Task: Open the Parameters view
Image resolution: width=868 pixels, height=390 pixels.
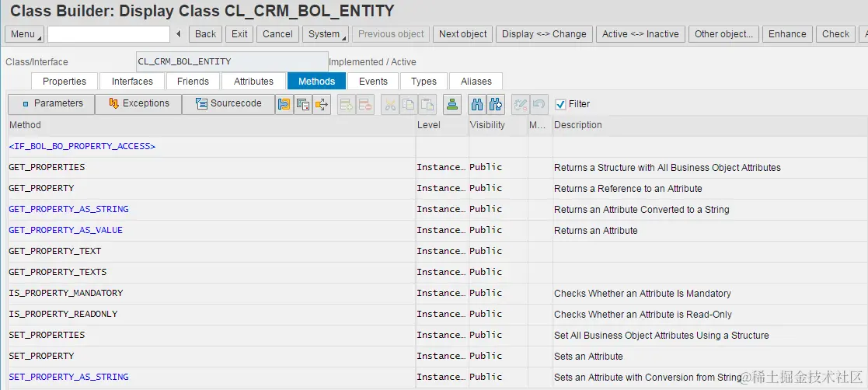Action: [x=51, y=103]
